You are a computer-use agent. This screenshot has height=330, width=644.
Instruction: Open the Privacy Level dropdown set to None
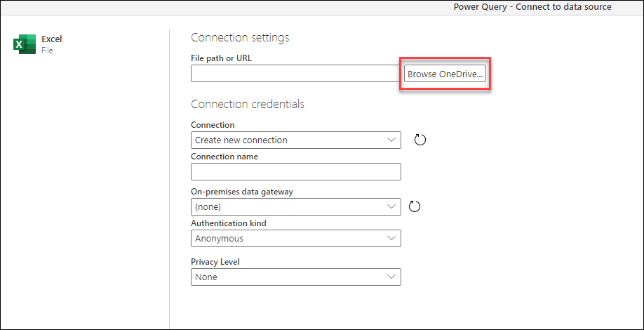point(296,277)
